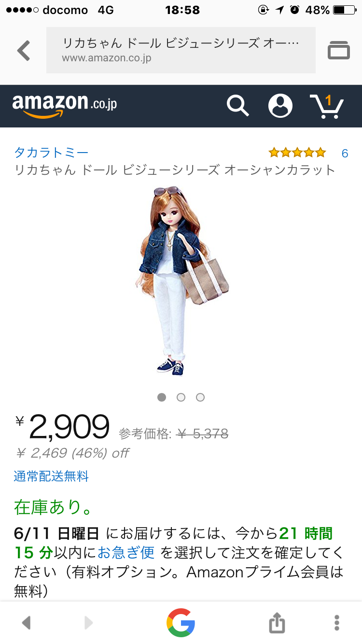
Task: Select the first image carousel dot
Action: coord(162,397)
